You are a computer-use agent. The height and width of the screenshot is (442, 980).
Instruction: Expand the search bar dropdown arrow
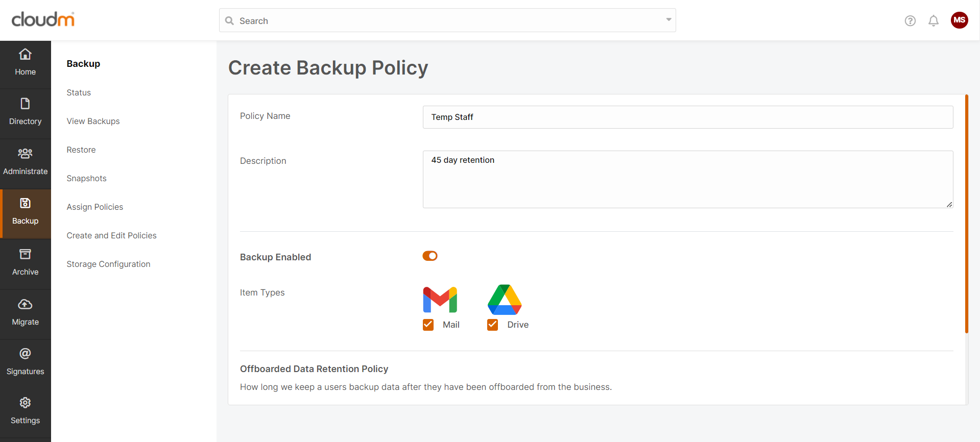(668, 20)
